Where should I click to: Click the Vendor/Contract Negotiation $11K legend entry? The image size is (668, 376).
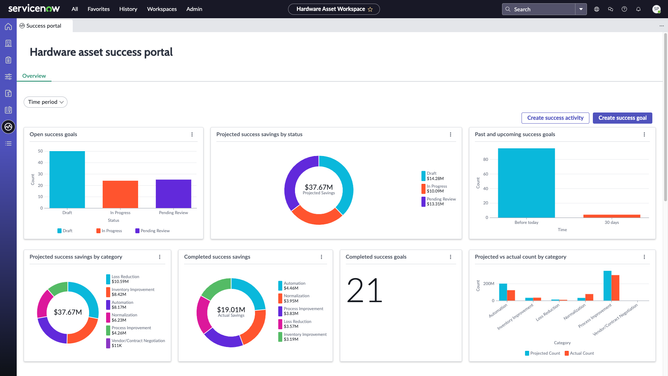pyautogui.click(x=135, y=343)
